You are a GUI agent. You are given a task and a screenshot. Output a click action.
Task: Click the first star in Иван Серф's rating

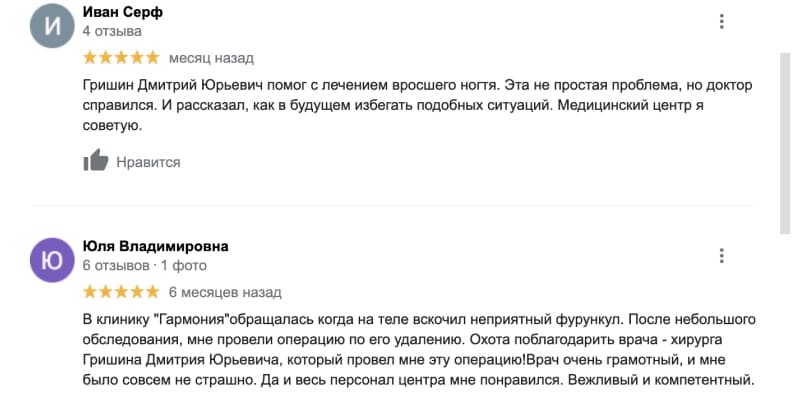pos(90,58)
